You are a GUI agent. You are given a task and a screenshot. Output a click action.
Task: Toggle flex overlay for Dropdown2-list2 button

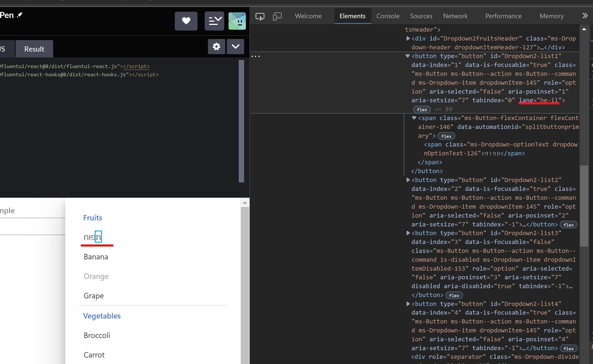pos(569,224)
